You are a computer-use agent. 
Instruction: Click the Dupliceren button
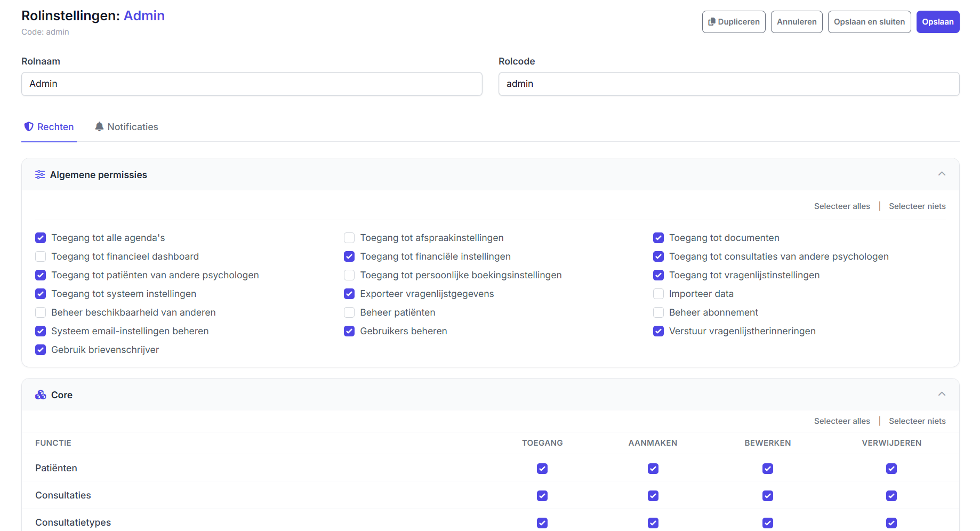point(734,22)
